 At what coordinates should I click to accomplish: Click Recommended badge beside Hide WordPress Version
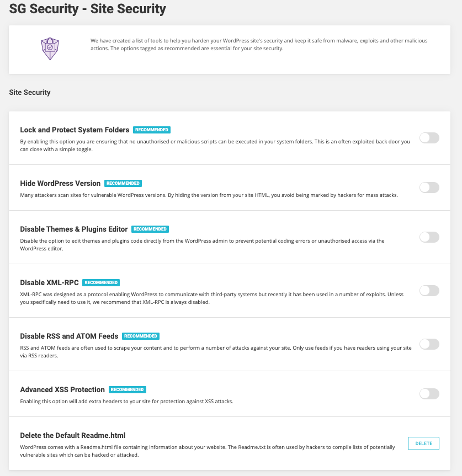click(x=123, y=184)
